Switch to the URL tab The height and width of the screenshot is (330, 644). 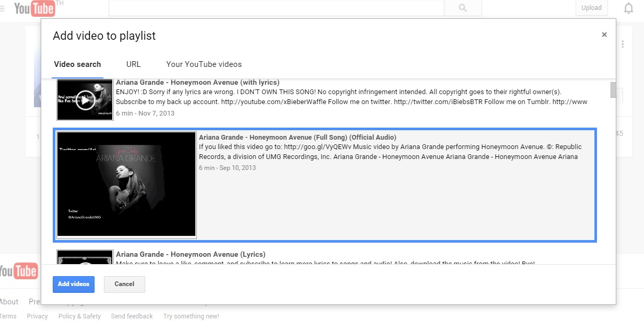(x=133, y=64)
